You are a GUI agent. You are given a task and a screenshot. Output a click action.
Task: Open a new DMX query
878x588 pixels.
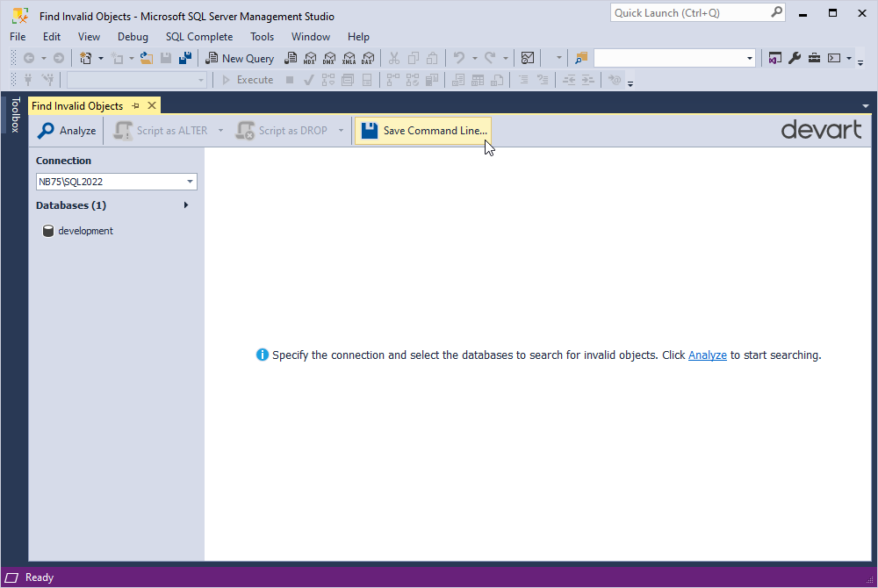pyautogui.click(x=329, y=58)
